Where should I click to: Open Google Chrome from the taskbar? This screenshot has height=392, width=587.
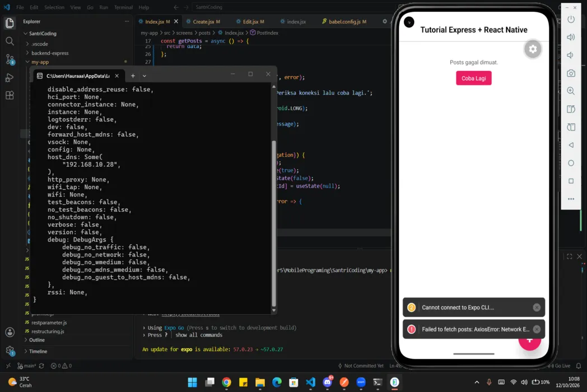tap(226, 382)
